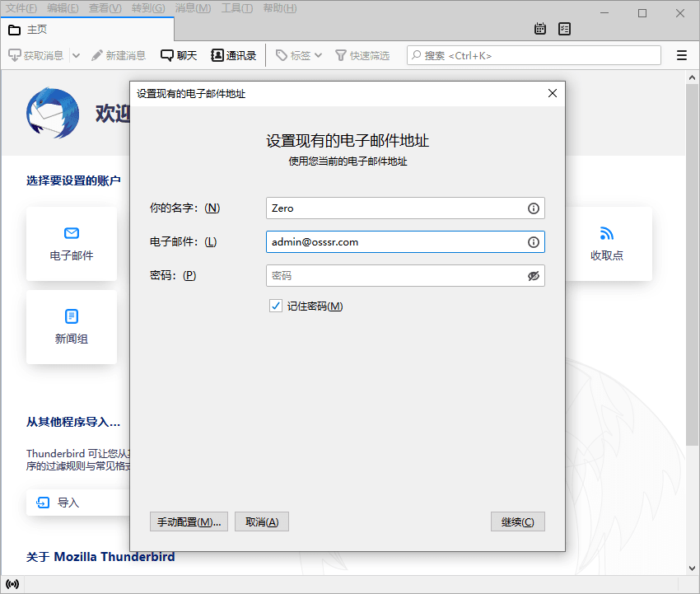Select the email account setup card

tap(72, 243)
